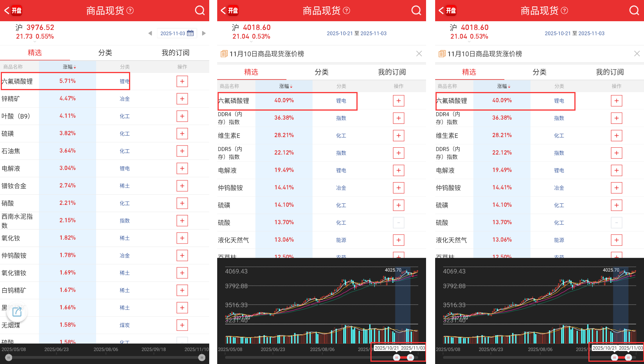Tap the floating share icon in left panel
Image resolution: width=644 pixels, height=364 pixels.
17,312
